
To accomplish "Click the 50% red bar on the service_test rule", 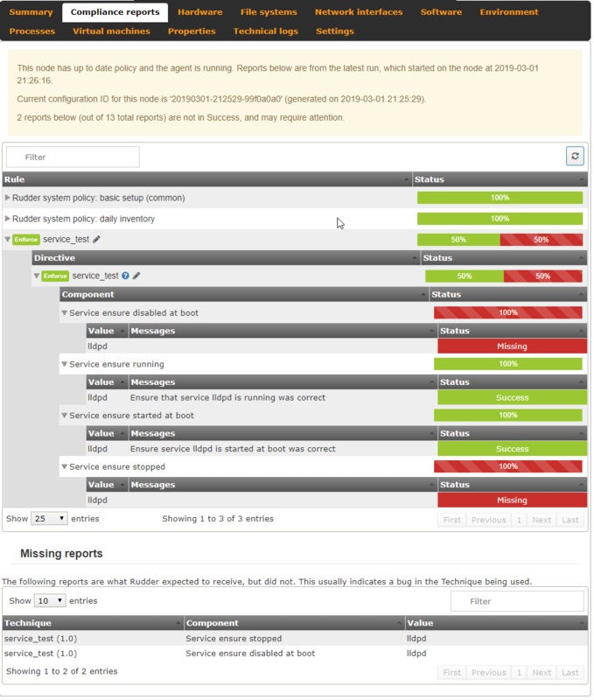I will (x=542, y=241).
